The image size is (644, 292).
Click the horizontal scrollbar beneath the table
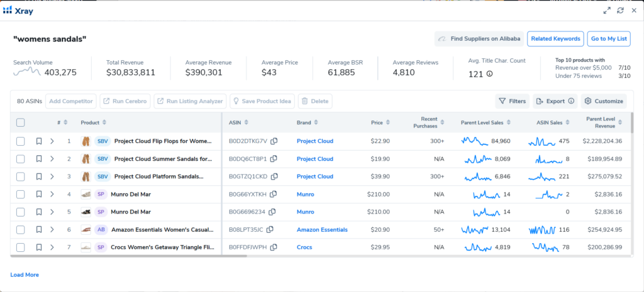click(x=128, y=256)
